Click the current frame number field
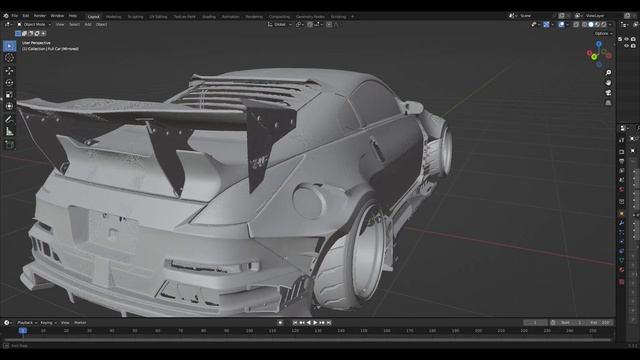The height and width of the screenshot is (360, 640). [x=535, y=322]
